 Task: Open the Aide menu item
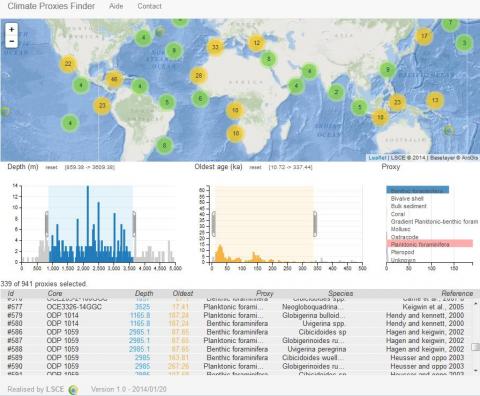[116, 6]
